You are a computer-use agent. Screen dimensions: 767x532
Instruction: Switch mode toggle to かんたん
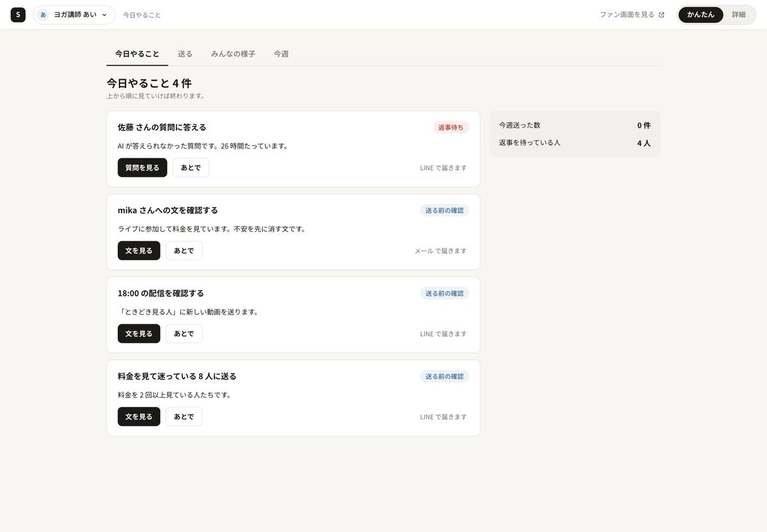pyautogui.click(x=701, y=15)
